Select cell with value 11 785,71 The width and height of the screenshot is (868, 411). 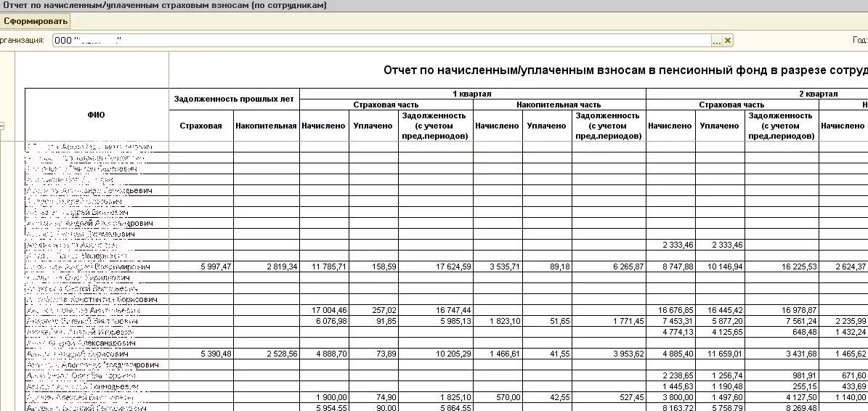(x=325, y=266)
